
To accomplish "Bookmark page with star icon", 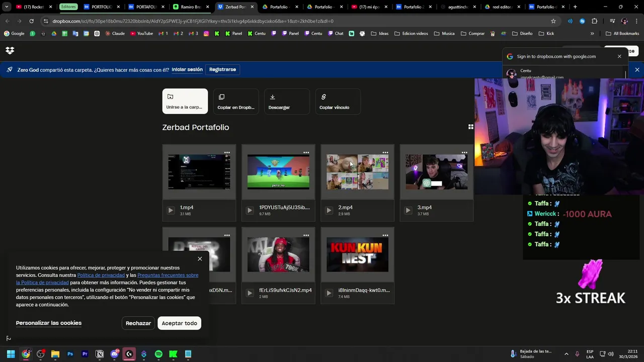I will tap(553, 21).
